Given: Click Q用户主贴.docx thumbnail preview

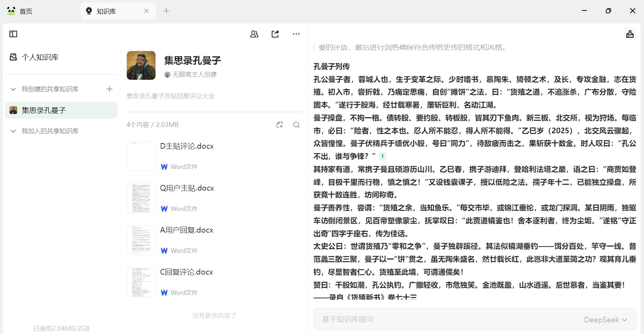Looking at the screenshot, I should click(141, 198).
